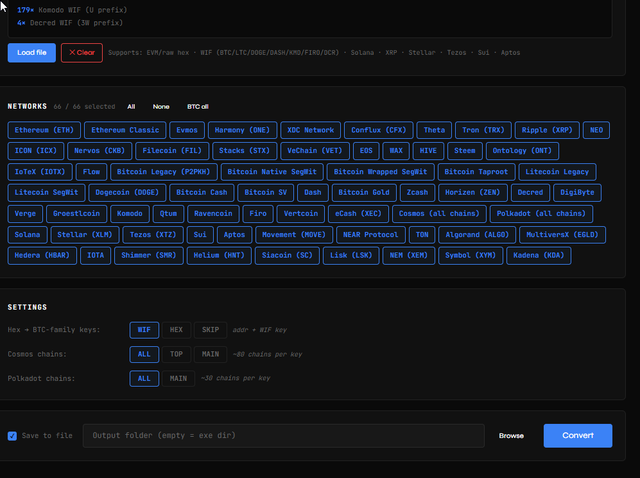The height and width of the screenshot is (478, 640).
Task: Toggle the Polkadot (all chains) chip
Action: coord(541,213)
